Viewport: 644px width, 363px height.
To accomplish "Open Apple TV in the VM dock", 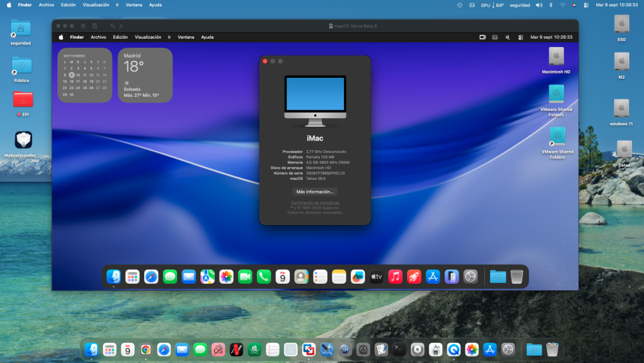I will click(377, 277).
